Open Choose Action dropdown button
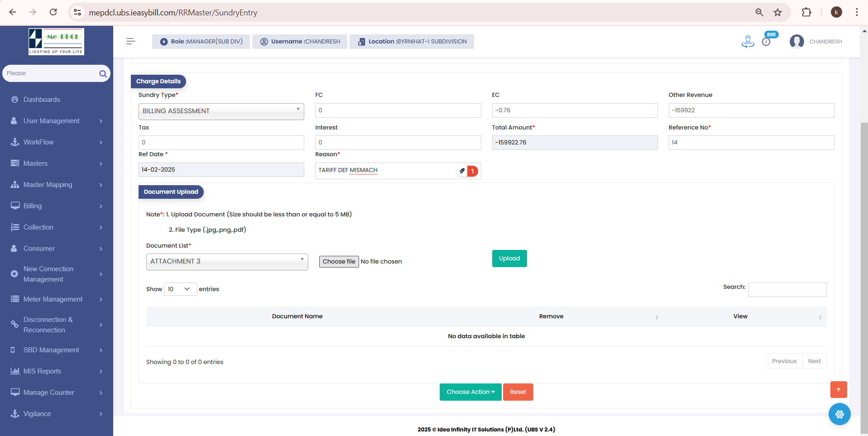Screen dimensions: 868x436 pos(470,392)
